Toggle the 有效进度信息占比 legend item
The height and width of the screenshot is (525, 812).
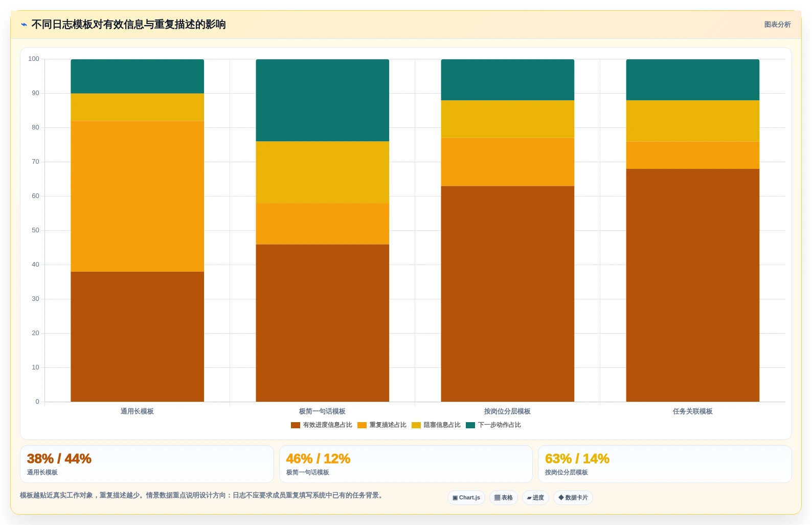322,425
